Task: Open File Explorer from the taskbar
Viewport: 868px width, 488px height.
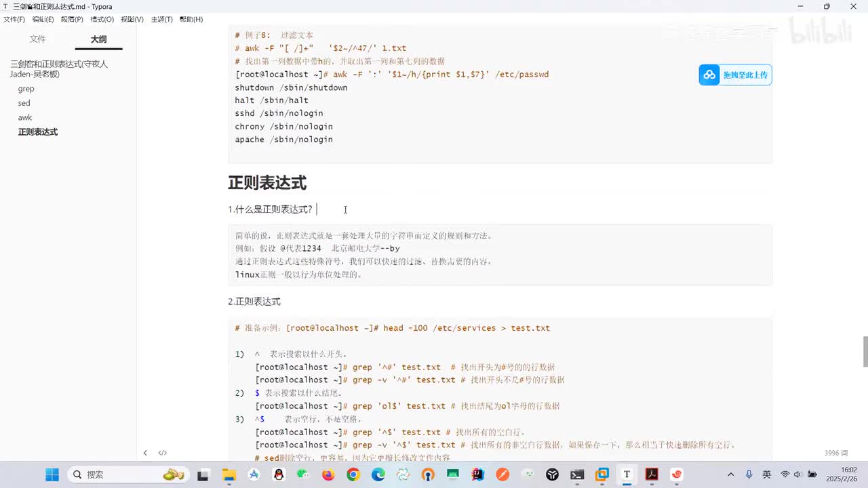Action: [x=229, y=474]
